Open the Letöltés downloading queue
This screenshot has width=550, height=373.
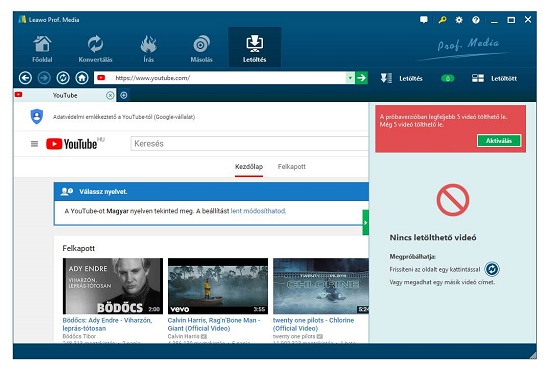point(402,78)
